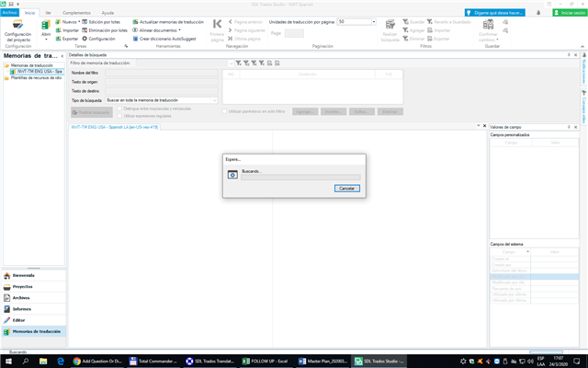Image resolution: width=588 pixels, height=368 pixels.
Task: Click Iniciar sesión button
Action: coord(570,13)
